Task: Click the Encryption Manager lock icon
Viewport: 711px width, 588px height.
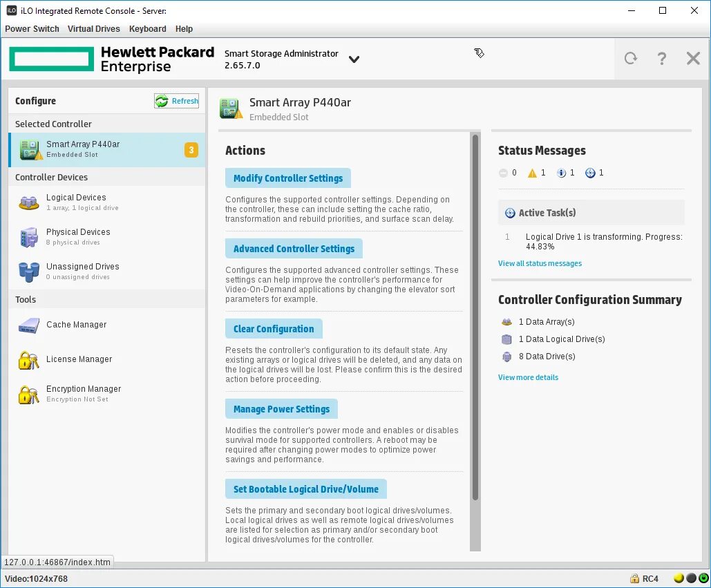Action: 28,394
